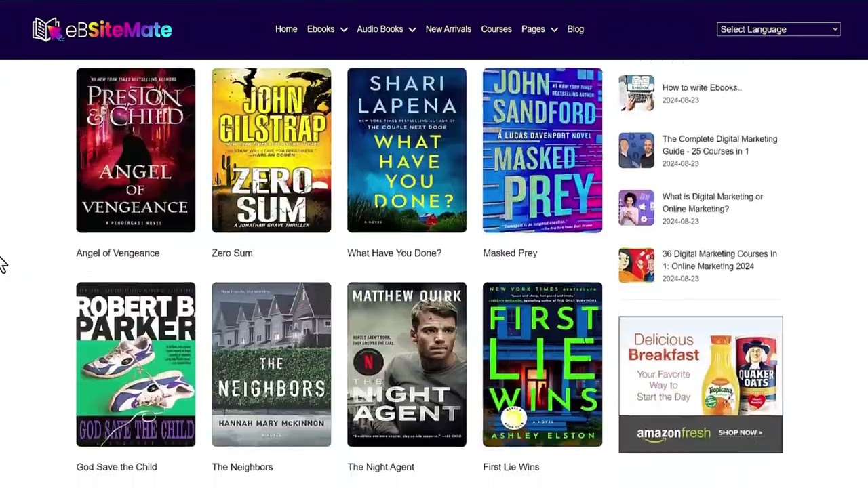The image size is (868, 488).
Task: Click the Delicious Breakfast ad banner
Action: (x=701, y=384)
